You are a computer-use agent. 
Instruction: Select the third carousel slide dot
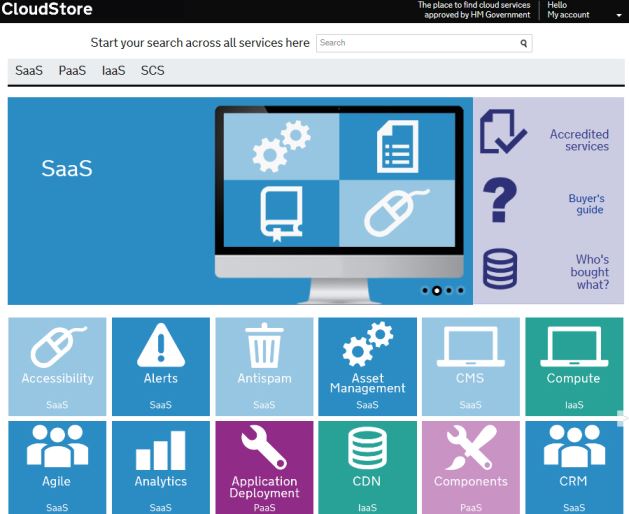point(449,291)
